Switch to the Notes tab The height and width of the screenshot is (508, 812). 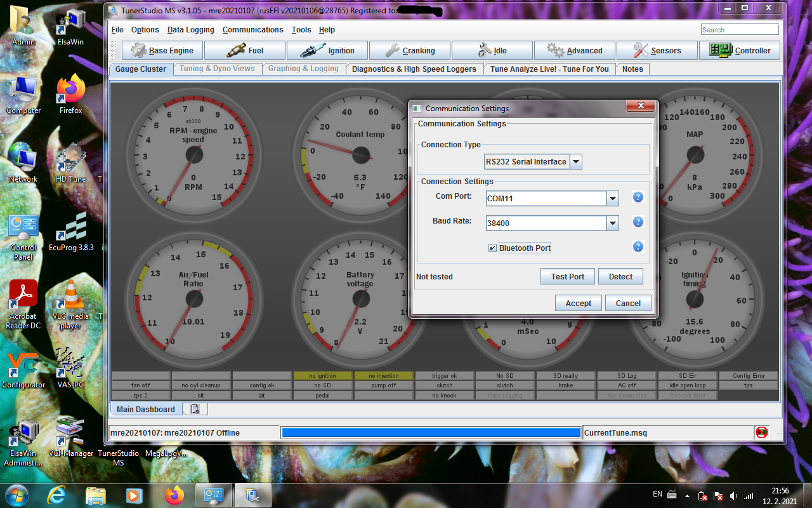[x=632, y=69]
